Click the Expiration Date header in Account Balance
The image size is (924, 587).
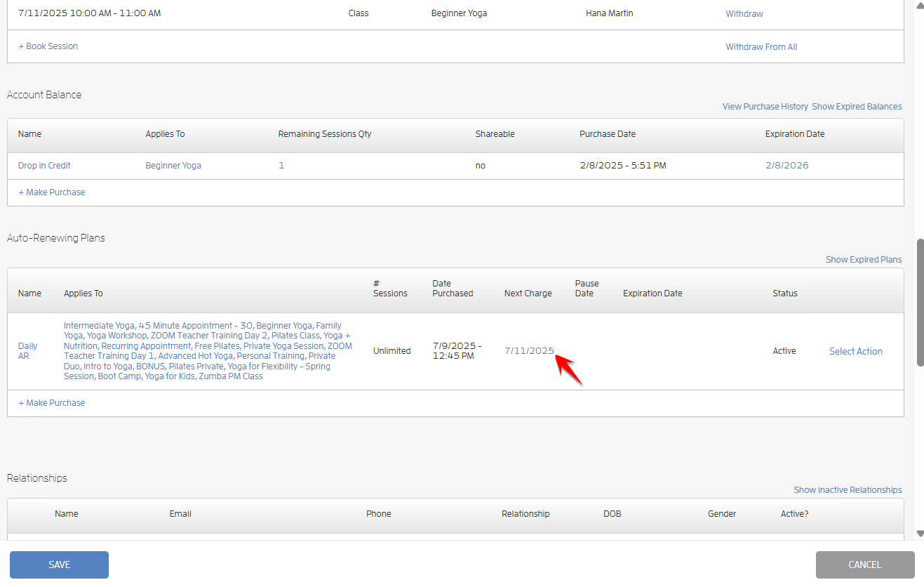click(x=795, y=134)
